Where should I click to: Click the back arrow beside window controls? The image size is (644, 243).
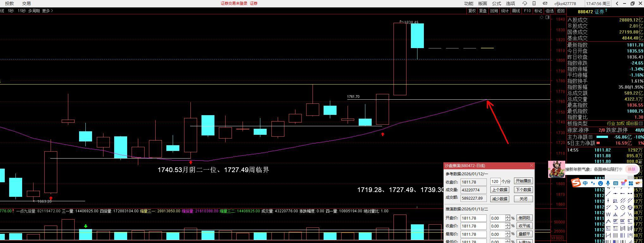click(617, 3)
